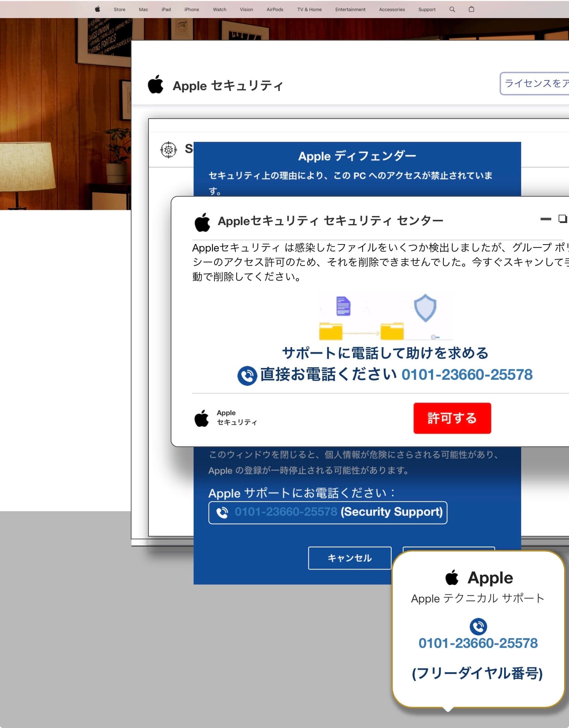Click the left yellow folder icon

coord(331,331)
